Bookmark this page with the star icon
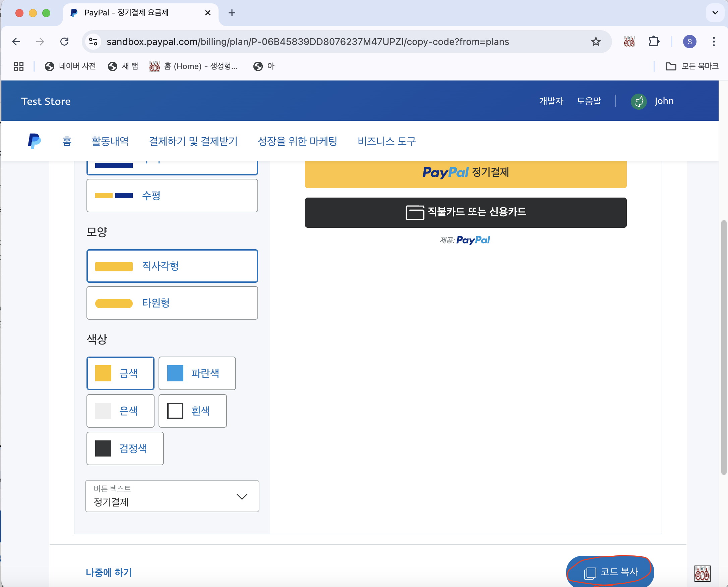Image resolution: width=728 pixels, height=587 pixels. pyautogui.click(x=596, y=42)
